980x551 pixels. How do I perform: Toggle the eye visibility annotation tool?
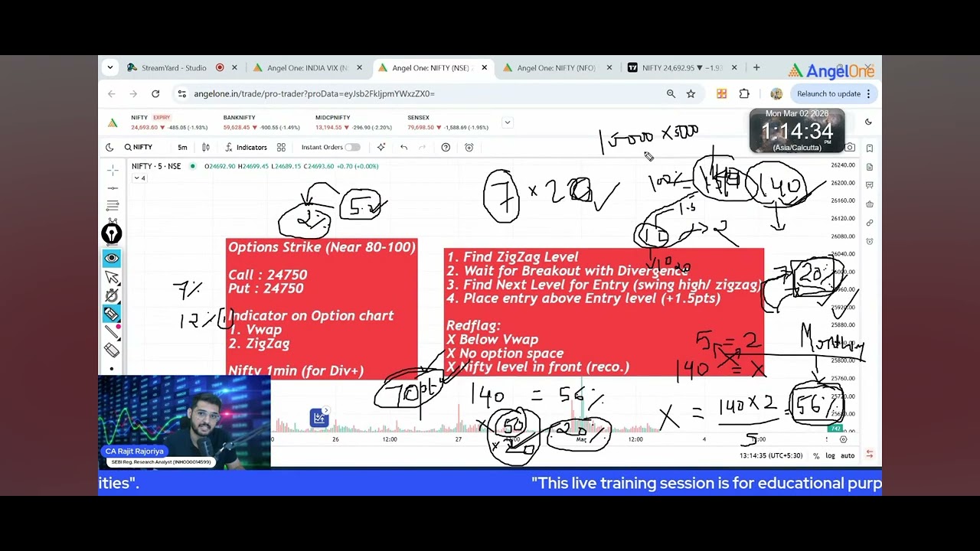click(112, 258)
